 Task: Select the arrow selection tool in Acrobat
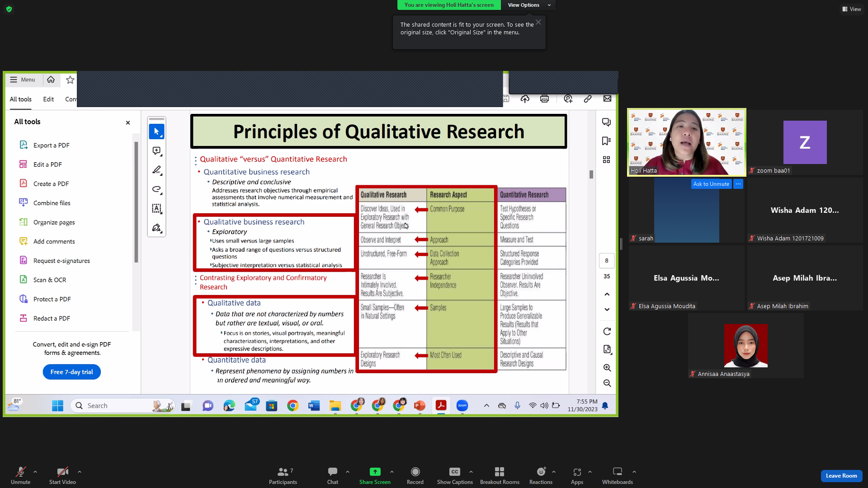(156, 131)
